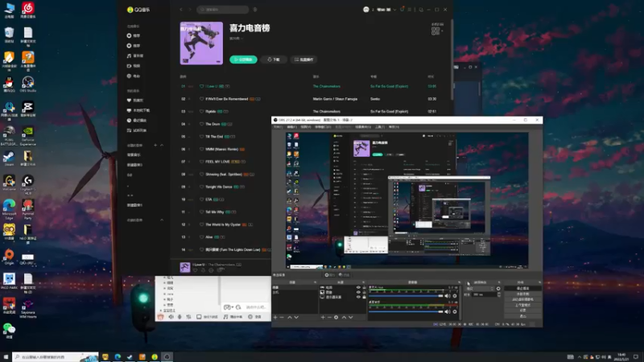Collapse favorited playlists section chevron in QQ Music
The width and height of the screenshot is (644, 362).
[162, 220]
